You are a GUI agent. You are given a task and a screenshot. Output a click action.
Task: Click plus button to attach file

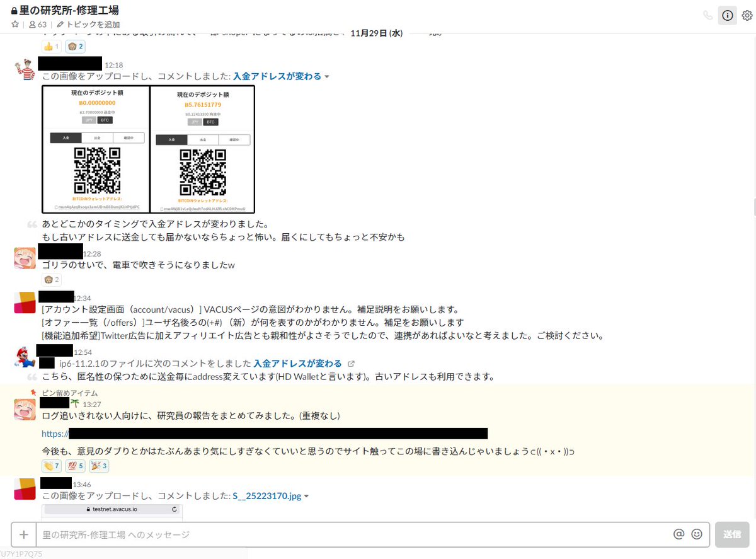click(23, 534)
